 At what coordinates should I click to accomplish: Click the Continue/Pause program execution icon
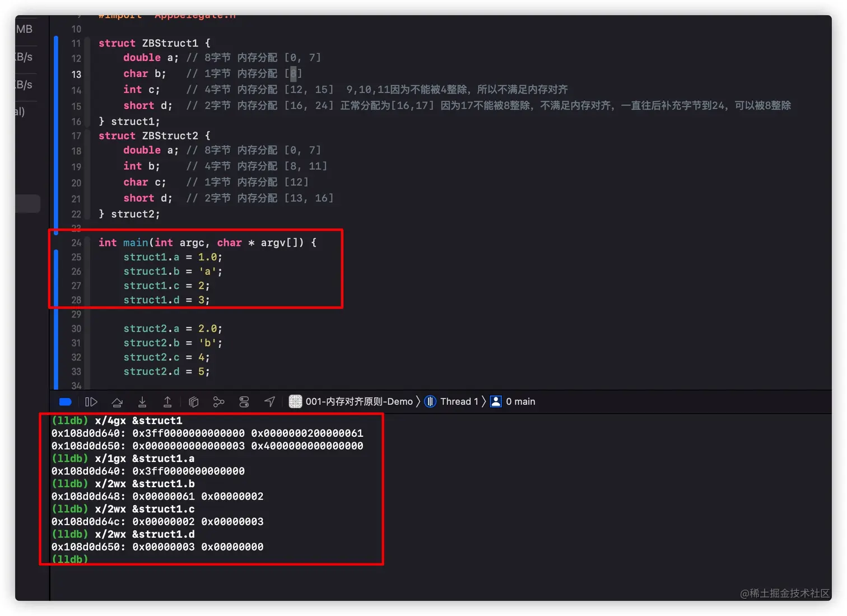point(91,402)
